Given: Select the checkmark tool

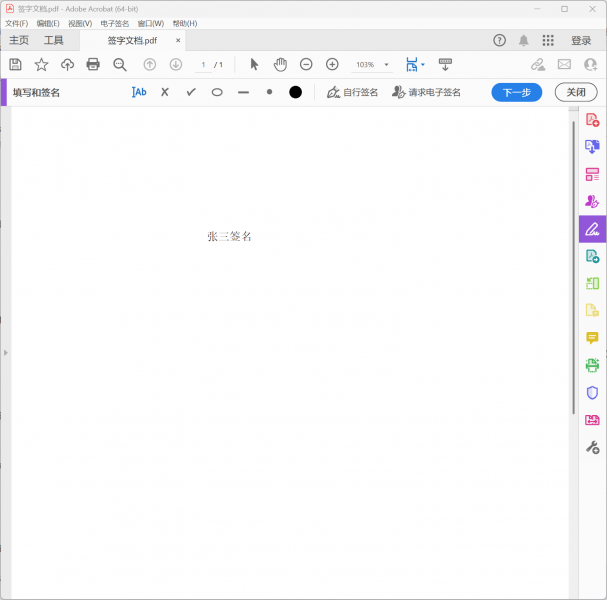Looking at the screenshot, I should (191, 92).
